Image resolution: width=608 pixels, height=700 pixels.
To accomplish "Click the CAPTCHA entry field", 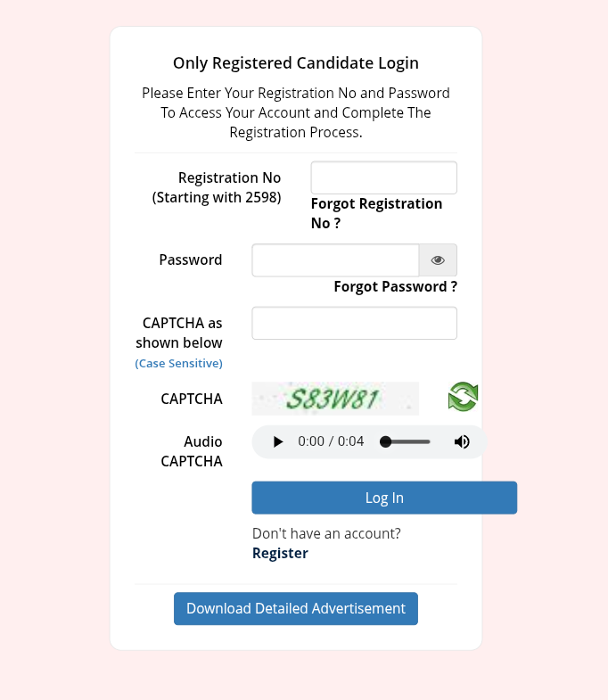I will [354, 323].
